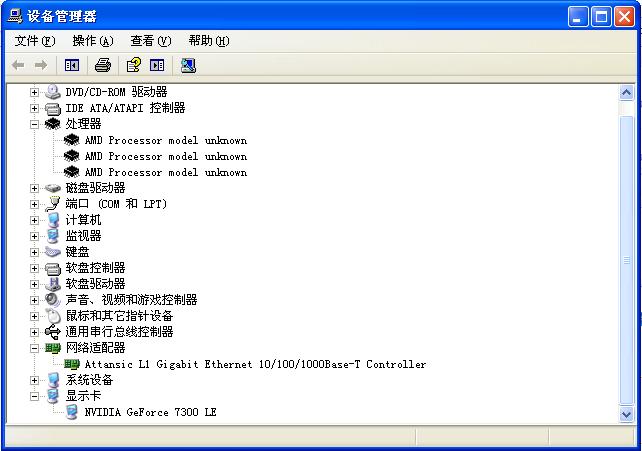Toggle the console tree pane toolbar icon
The width and height of the screenshot is (642, 451).
pyautogui.click(x=72, y=65)
